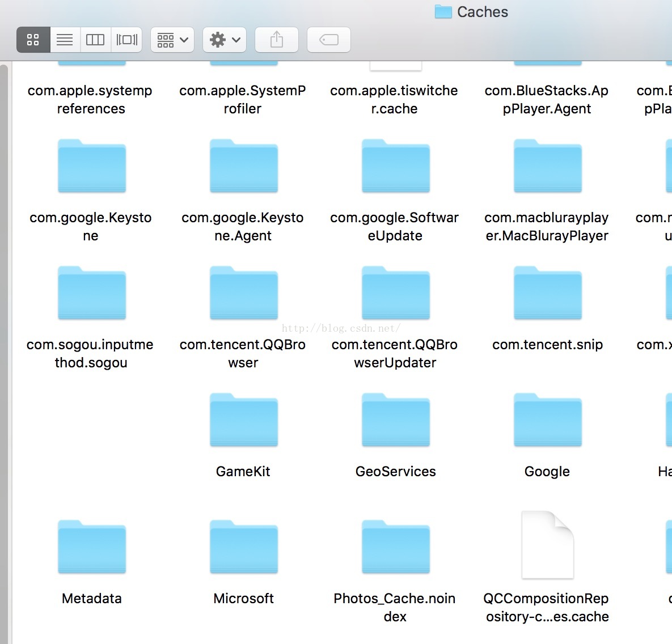
Task: Select the com.macblurayplayer.MacBlurayPlayer folder icon
Action: click(548, 166)
